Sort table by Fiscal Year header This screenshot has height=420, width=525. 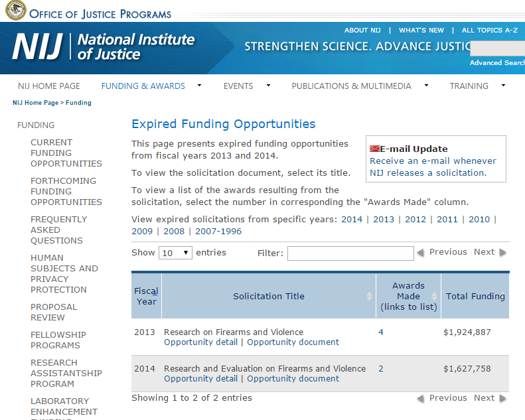pyautogui.click(x=146, y=296)
